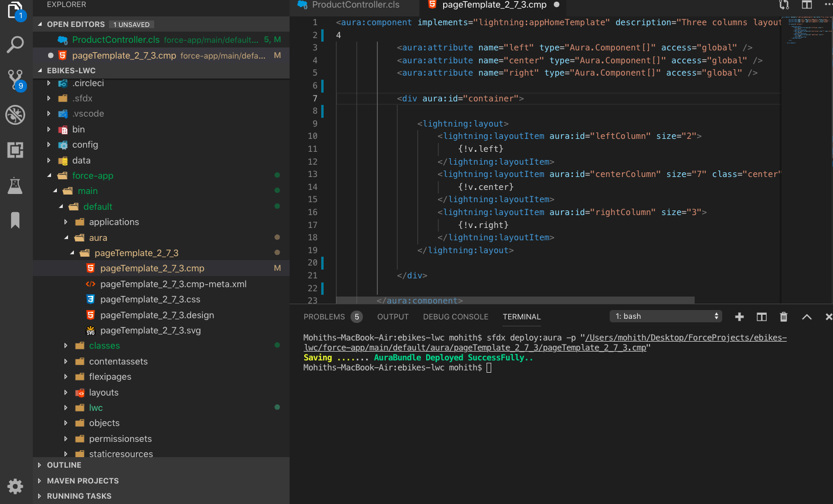Collapse the OPEN EDITORS section
Image resolution: width=833 pixels, height=504 pixels.
40,25
